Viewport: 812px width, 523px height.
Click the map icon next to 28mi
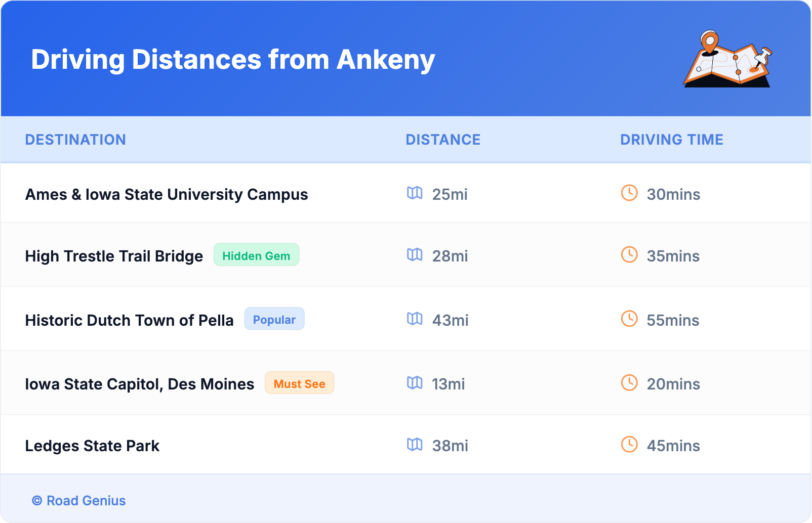pos(415,255)
